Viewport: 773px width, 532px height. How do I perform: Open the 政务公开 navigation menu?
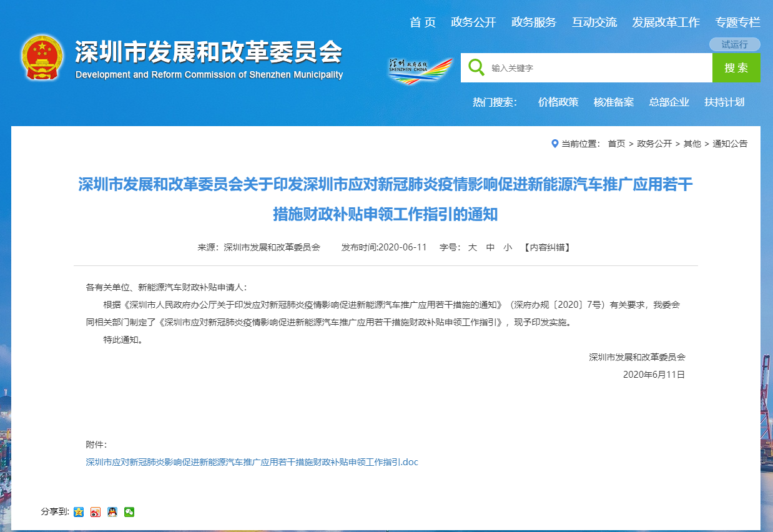tap(473, 22)
